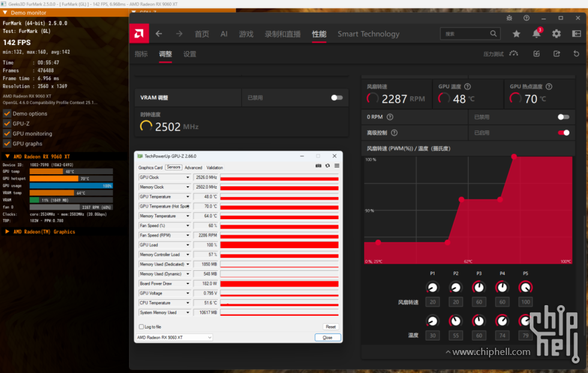Toggle VRAM tuning switch
Image resolution: width=588 pixels, height=373 pixels.
[x=337, y=97]
